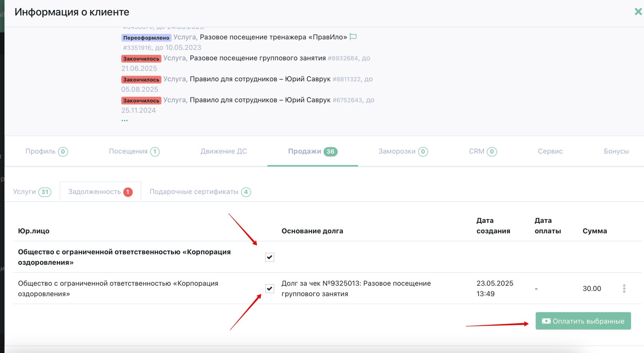
Task: Open the Заморозки tab
Action: click(x=403, y=152)
